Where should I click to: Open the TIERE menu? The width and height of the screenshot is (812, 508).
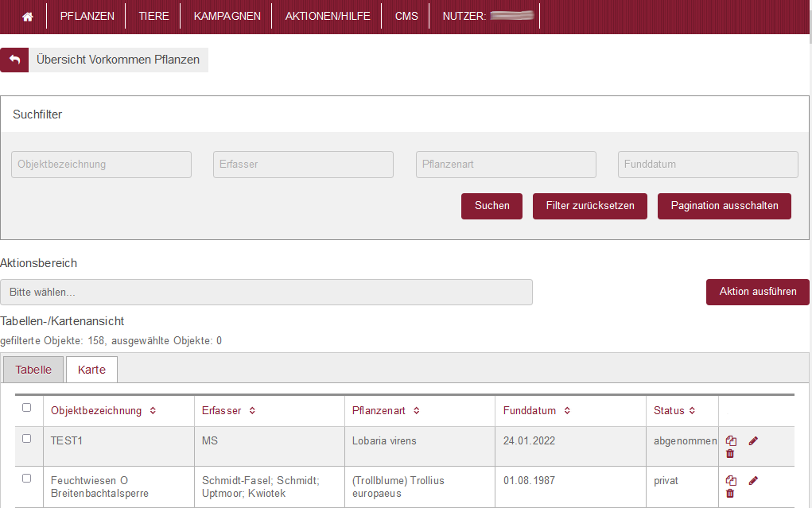coord(153,16)
